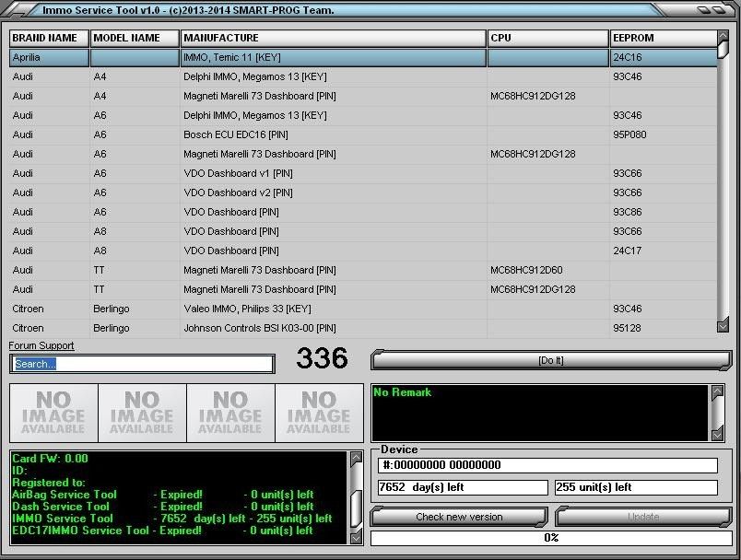The image size is (741, 560).
Task: Click the 336 entry counter
Action: pos(322,358)
